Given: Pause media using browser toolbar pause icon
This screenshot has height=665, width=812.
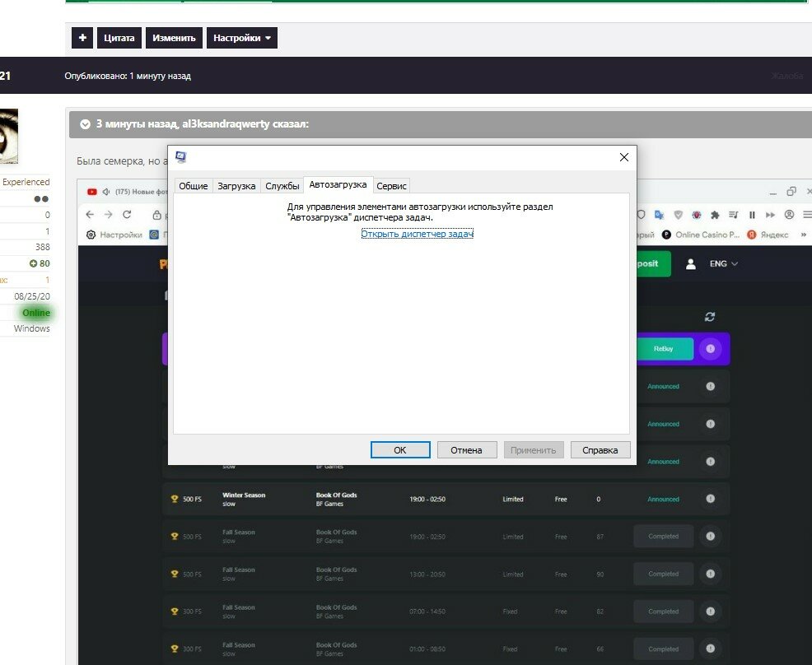Looking at the screenshot, I should [x=752, y=215].
